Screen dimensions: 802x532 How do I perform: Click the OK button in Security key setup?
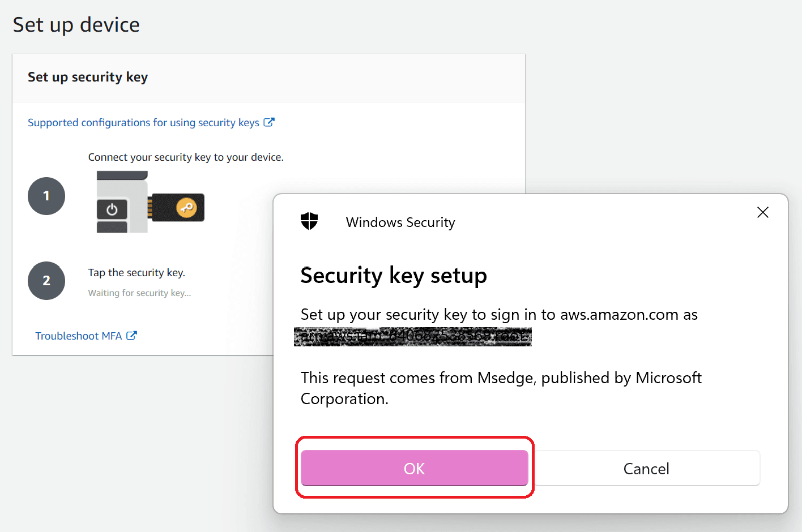[414, 468]
